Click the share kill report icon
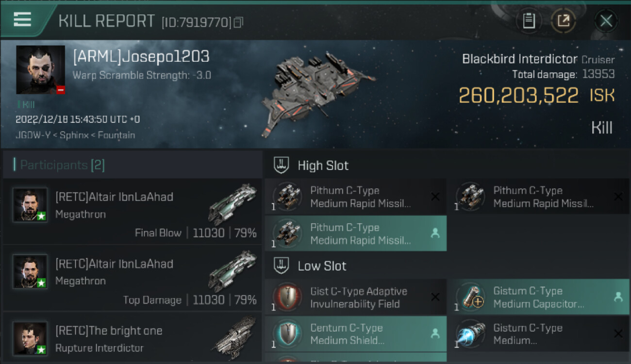 (x=563, y=21)
